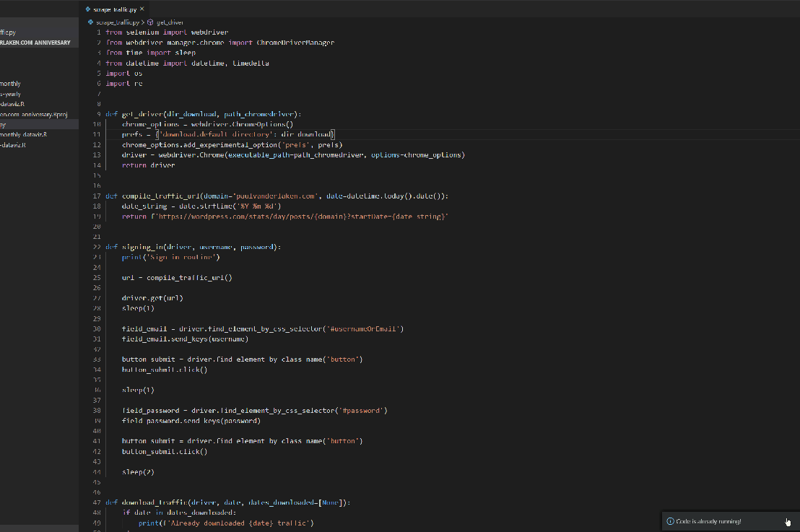Viewport: 800px width, 532px height.
Task: Close the scrape_traffic.py editor tab
Action: coord(142,9)
